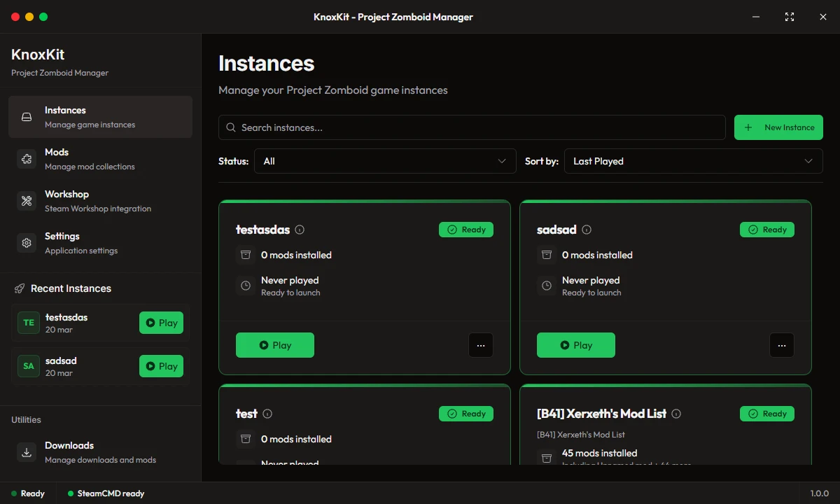840x504 pixels.
Task: Minimize the KnoxKit window
Action: pyautogui.click(x=756, y=17)
